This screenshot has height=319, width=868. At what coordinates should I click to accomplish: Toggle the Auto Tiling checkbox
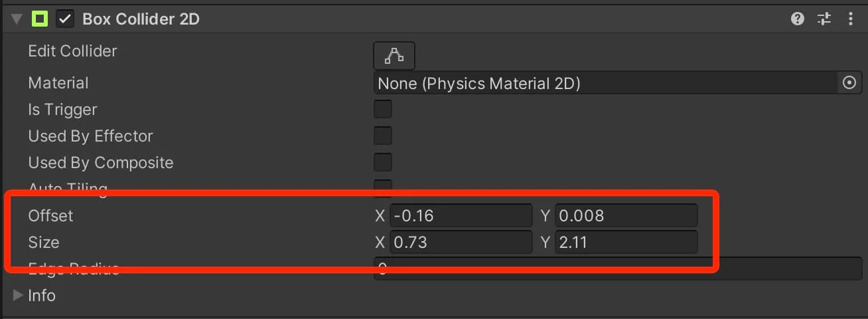(x=383, y=187)
